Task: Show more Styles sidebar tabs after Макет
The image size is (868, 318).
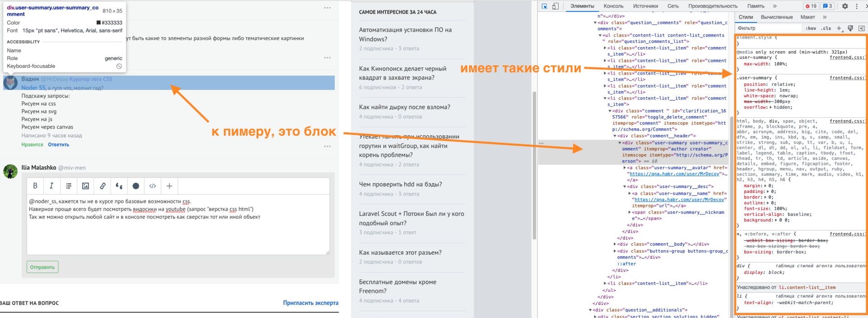Action: coord(825,17)
